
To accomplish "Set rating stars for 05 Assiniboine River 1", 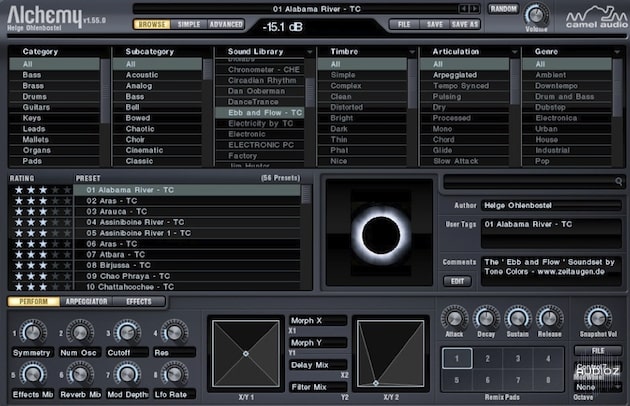I will pos(43,233).
